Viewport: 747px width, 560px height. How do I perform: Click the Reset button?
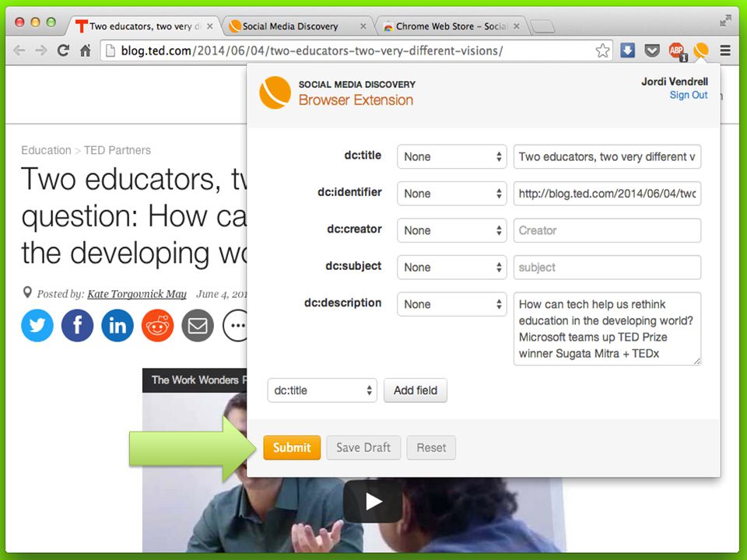tap(431, 448)
